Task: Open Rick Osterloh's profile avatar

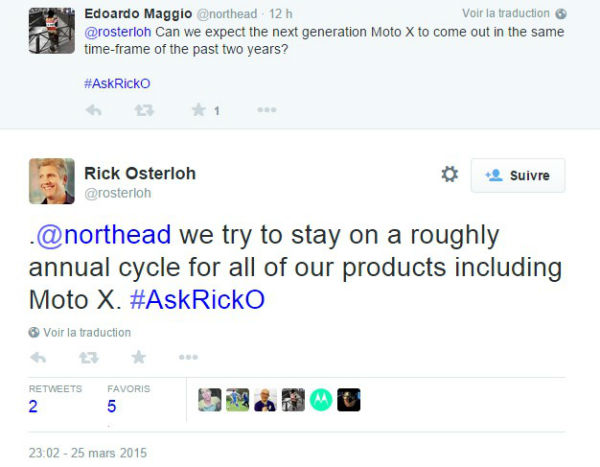Action: click(51, 181)
